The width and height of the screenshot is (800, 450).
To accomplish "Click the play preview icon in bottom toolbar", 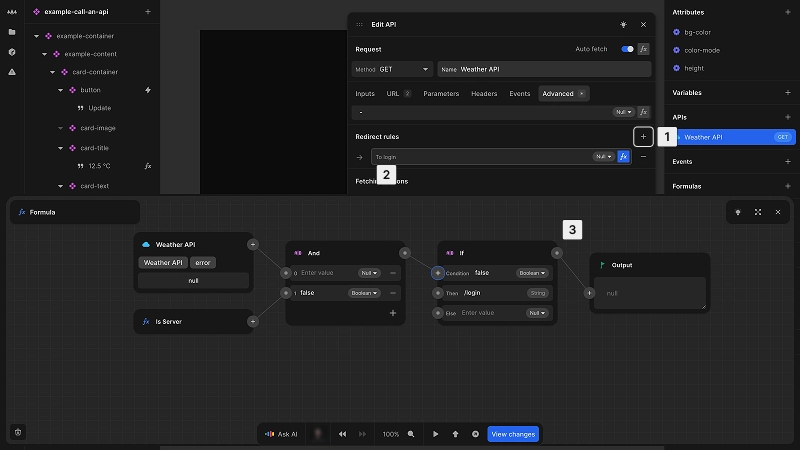I will [x=435, y=434].
